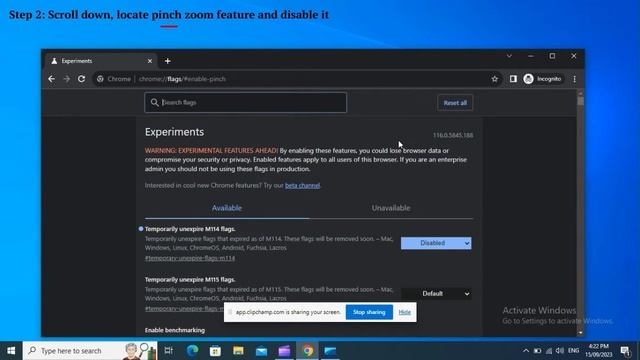Click the Reset all button
The image size is (640, 360).
[455, 103]
